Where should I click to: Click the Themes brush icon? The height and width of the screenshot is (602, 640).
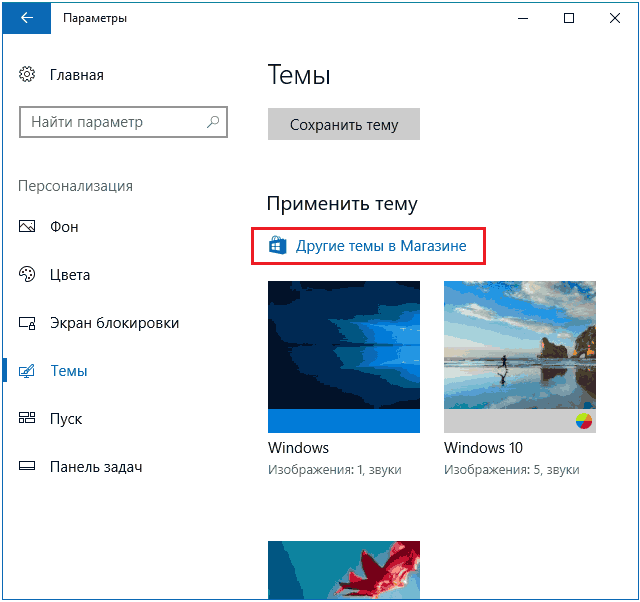27,371
